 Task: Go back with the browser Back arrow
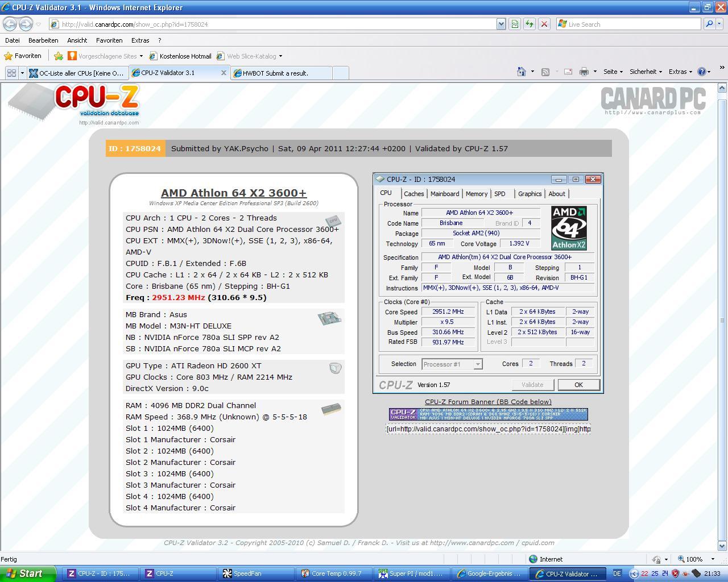10,24
